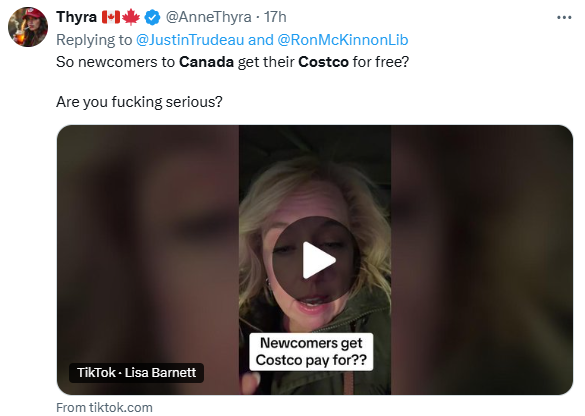Open the three-dot more options menu
585x416 pixels.
click(x=564, y=18)
